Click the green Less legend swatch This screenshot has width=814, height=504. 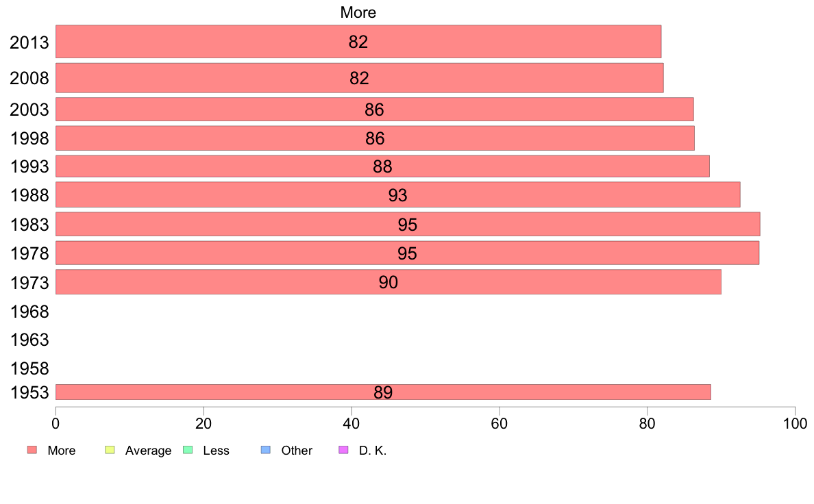tap(188, 449)
